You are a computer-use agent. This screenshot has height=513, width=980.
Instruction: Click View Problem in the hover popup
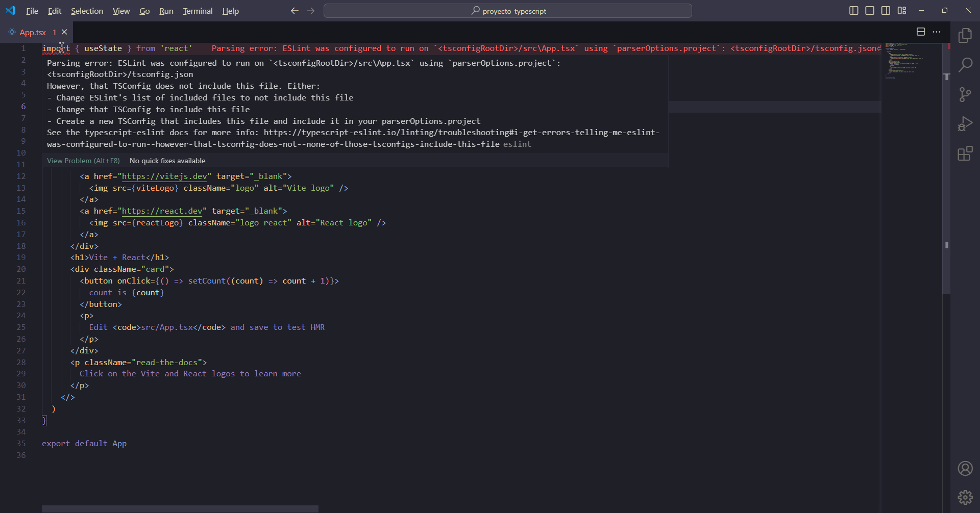(x=83, y=161)
